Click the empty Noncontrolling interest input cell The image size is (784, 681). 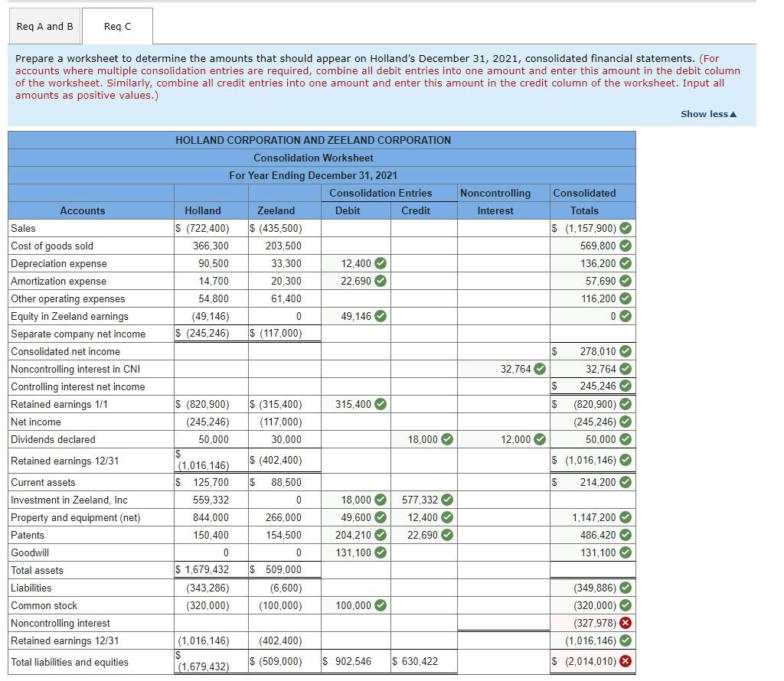[x=501, y=623]
